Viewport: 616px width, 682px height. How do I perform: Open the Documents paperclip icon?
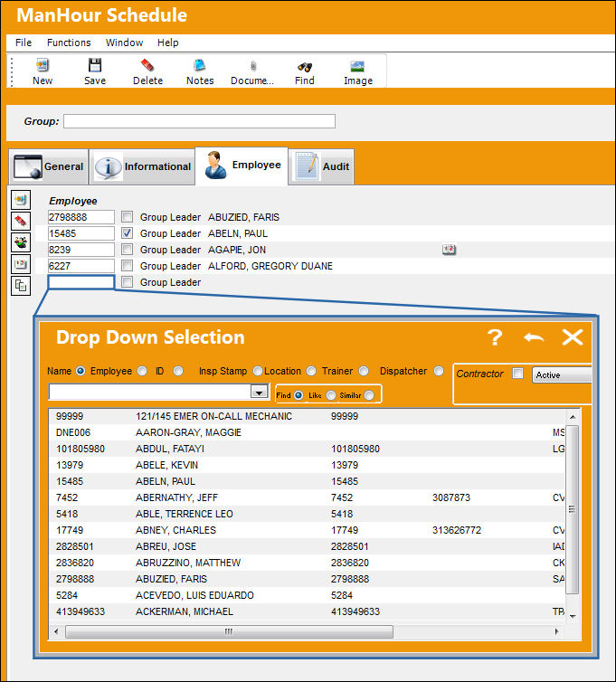(252, 66)
